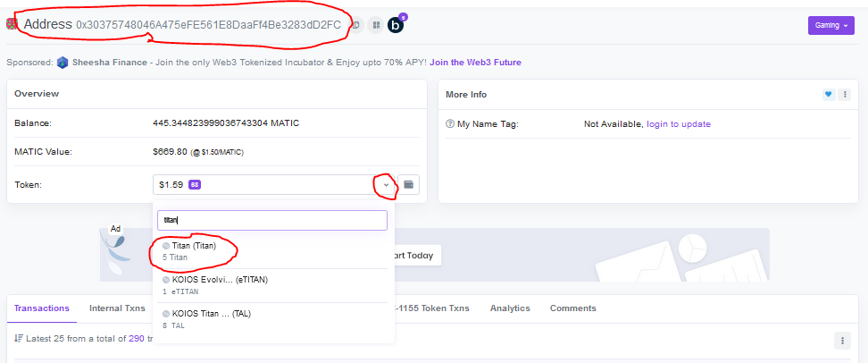Click the ad's Start Today button
This screenshot has height=363, width=868.
click(417, 256)
